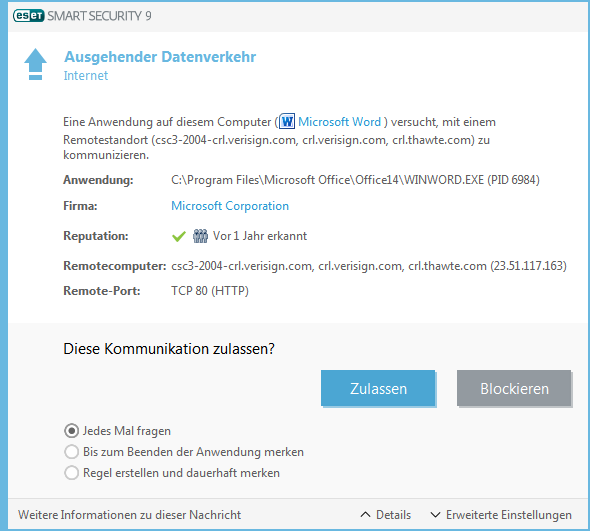Click the 'Internet' zone label
The image size is (590, 531).
pos(86,76)
